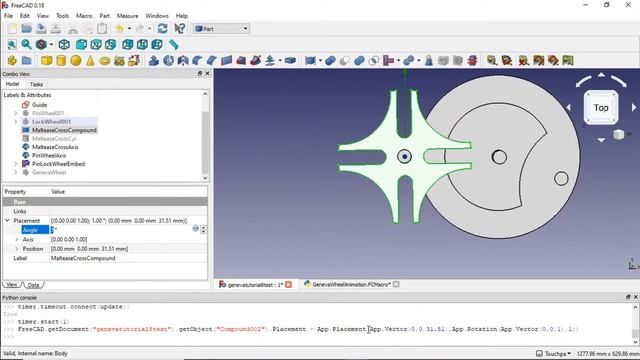
Task: Float the Combo View panel
Action: 200,73
